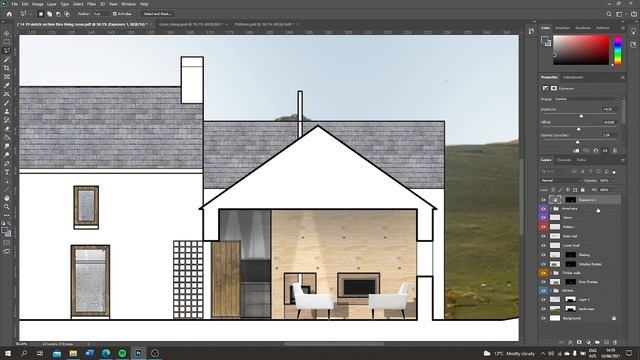The width and height of the screenshot is (640, 360).
Task: Select the Hand tool
Action: coord(7,198)
